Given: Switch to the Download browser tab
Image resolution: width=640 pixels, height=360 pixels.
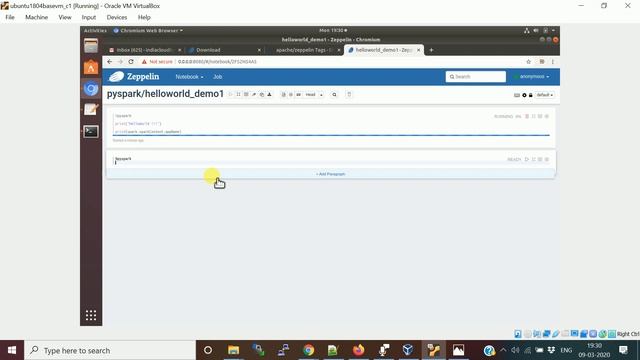Looking at the screenshot, I should (x=224, y=50).
